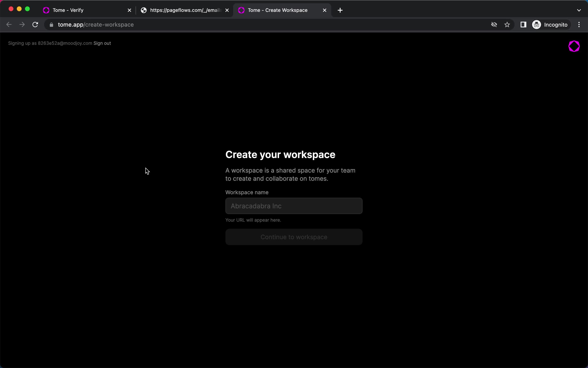Reload the page with the refresh icon
This screenshot has height=368, width=588.
pos(35,25)
